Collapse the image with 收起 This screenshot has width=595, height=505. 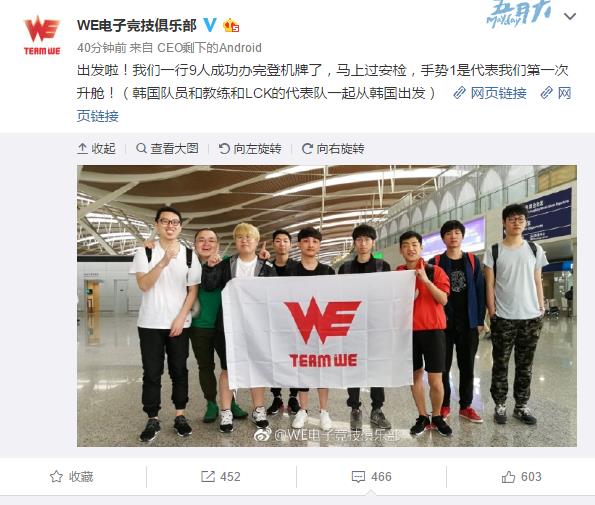click(x=96, y=148)
